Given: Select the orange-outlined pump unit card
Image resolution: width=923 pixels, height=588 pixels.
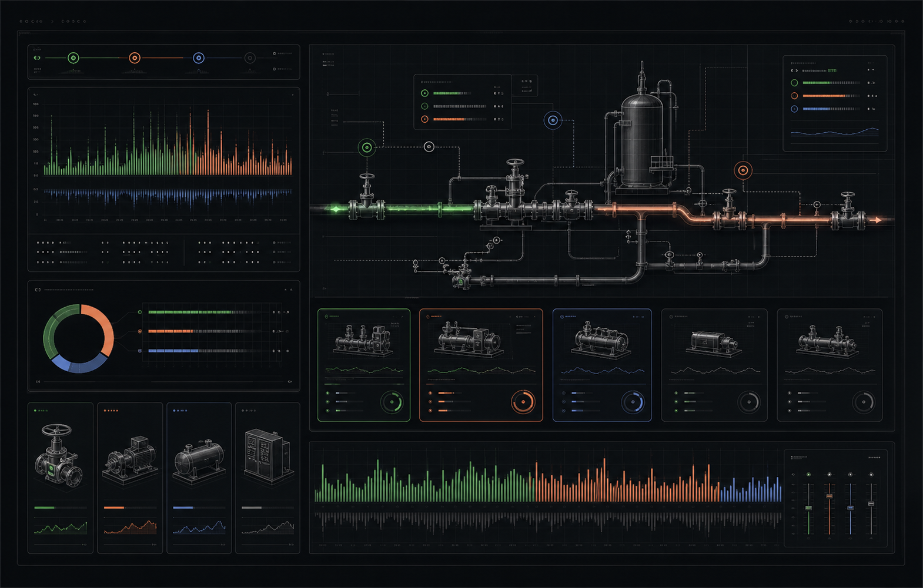Looking at the screenshot, I should [481, 365].
